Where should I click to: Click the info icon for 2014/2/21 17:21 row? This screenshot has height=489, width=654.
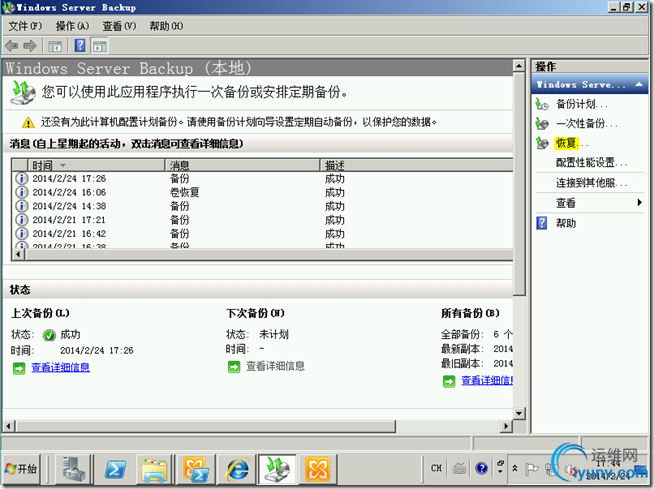point(22,220)
